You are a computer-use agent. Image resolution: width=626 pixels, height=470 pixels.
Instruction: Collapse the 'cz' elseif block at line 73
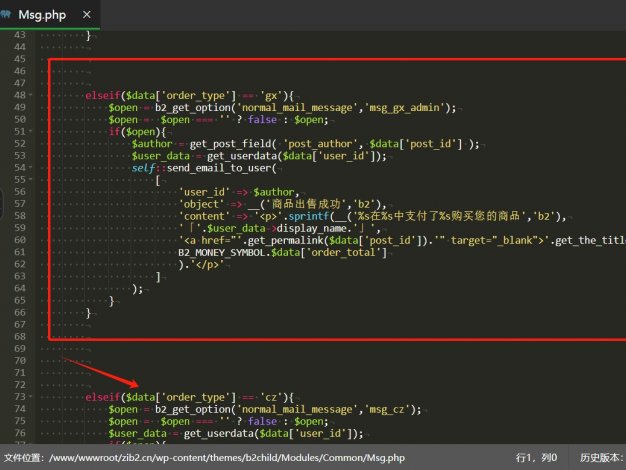coord(31,397)
